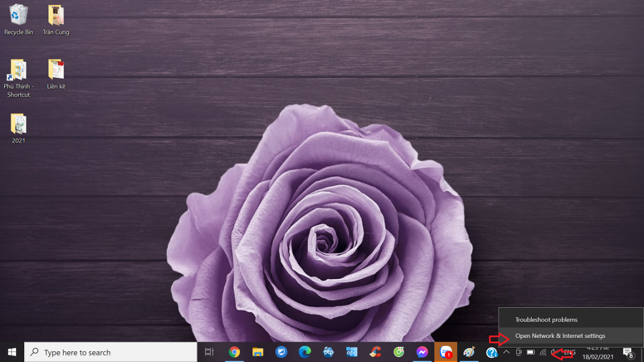
Task: Open the CCleaner taskbar icon
Action: coord(375,352)
